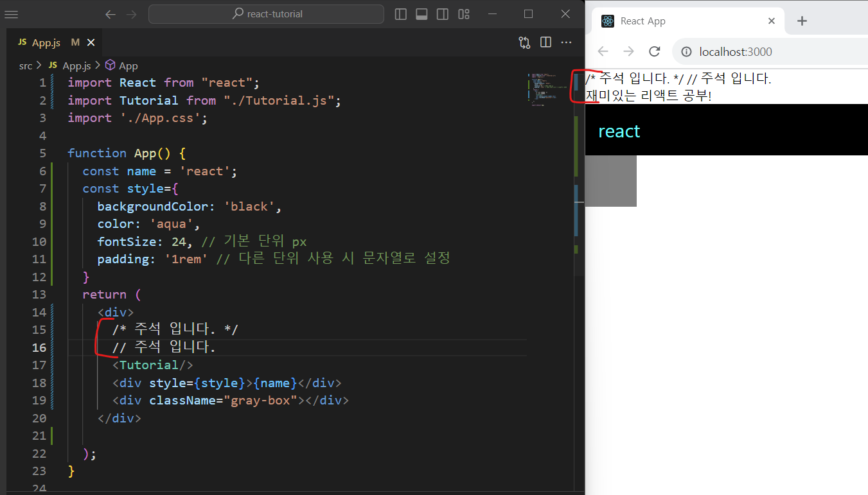Image resolution: width=868 pixels, height=495 pixels.
Task: Open changes source control icon
Action: coord(525,42)
